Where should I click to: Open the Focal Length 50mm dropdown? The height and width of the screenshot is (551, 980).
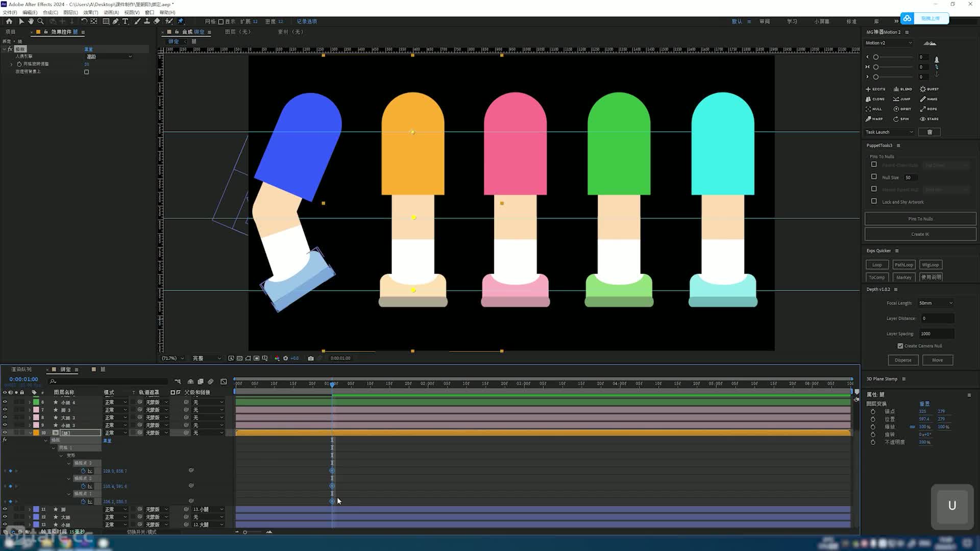coord(936,303)
